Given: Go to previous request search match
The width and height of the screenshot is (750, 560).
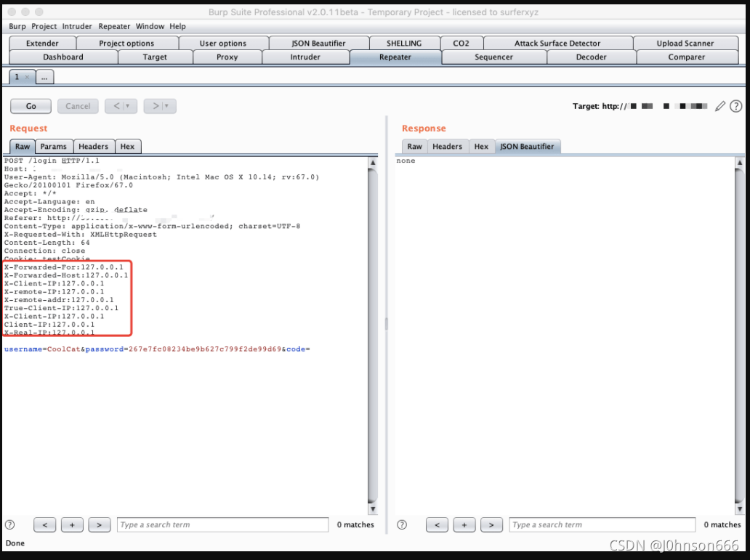Looking at the screenshot, I should 44,524.
